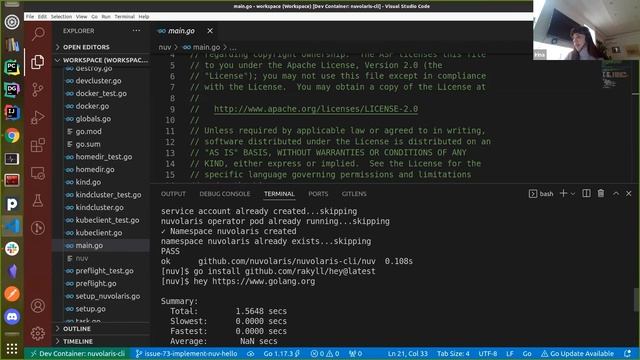Open Explorer views and more actions menu
Screen dimensions: 640x360
(136, 31)
